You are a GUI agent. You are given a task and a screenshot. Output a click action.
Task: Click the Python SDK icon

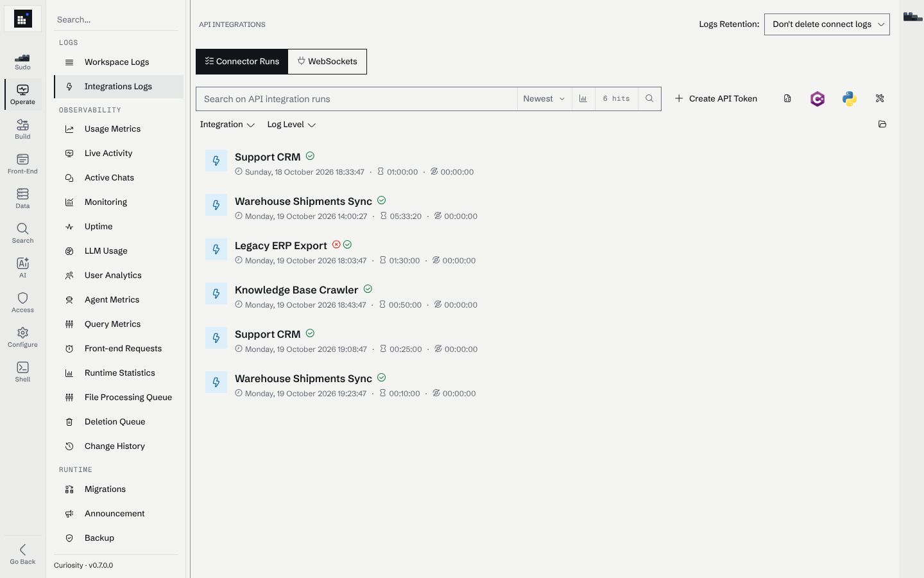pos(850,99)
